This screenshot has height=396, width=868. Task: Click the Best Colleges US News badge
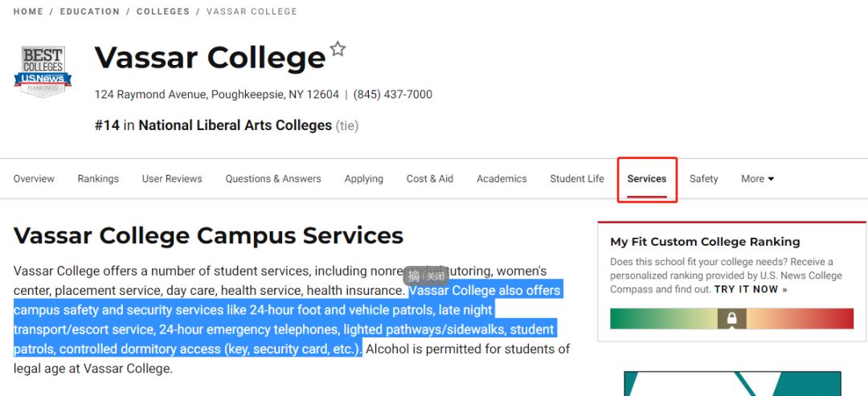coord(43,72)
